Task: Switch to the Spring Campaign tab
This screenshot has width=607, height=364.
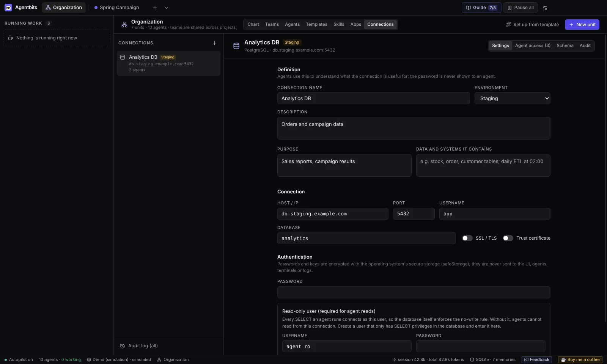Action: click(116, 8)
